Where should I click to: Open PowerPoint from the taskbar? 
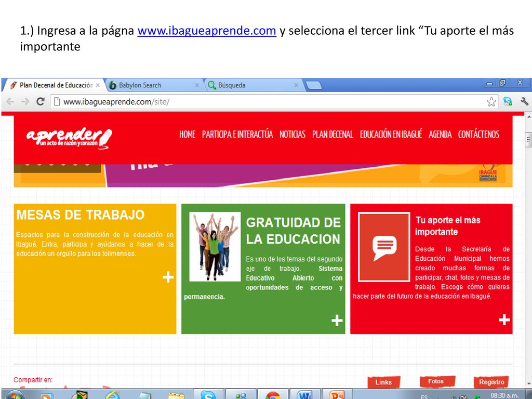tap(337, 395)
